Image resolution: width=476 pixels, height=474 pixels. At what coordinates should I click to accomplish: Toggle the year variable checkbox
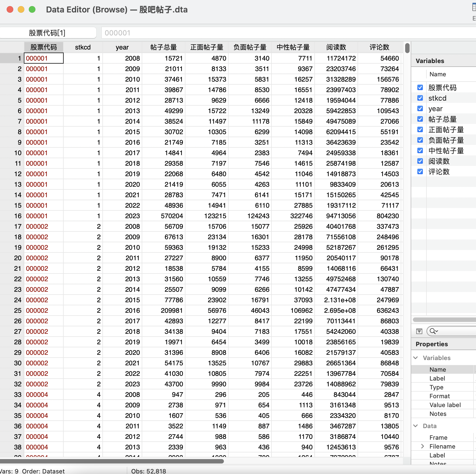click(420, 109)
